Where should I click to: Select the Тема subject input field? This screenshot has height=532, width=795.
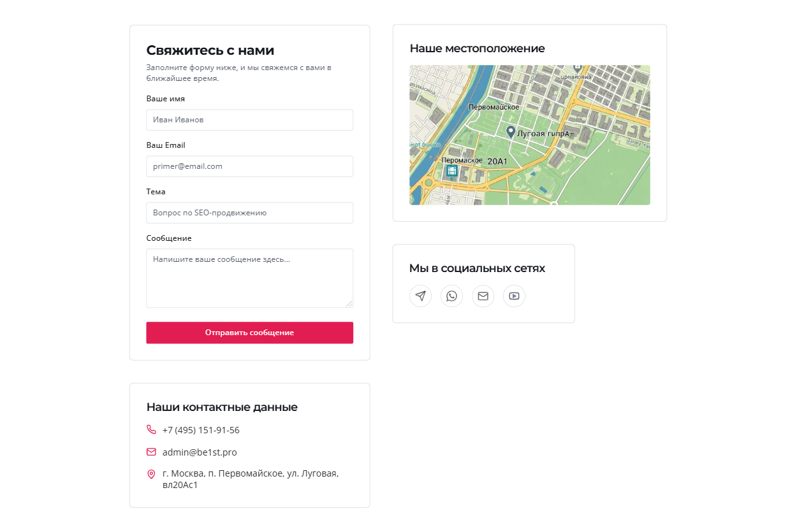pos(249,213)
